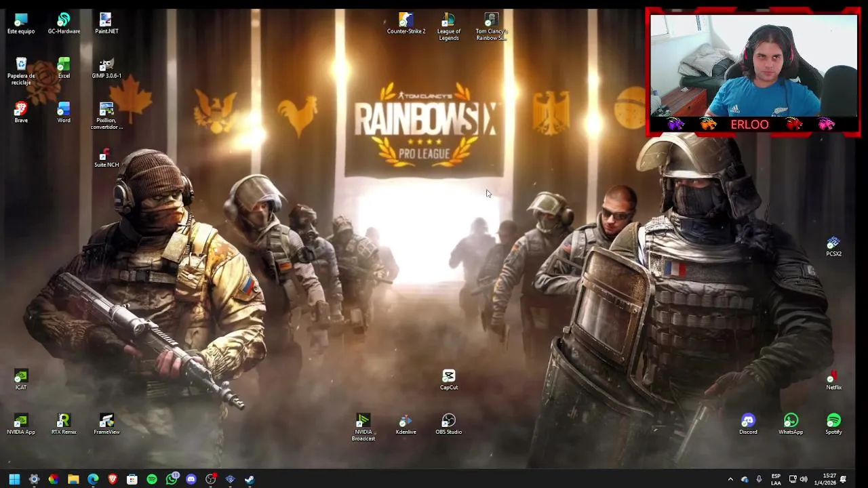Image resolution: width=868 pixels, height=488 pixels.
Task: Open the colorful wheel taskbar app
Action: (x=54, y=479)
